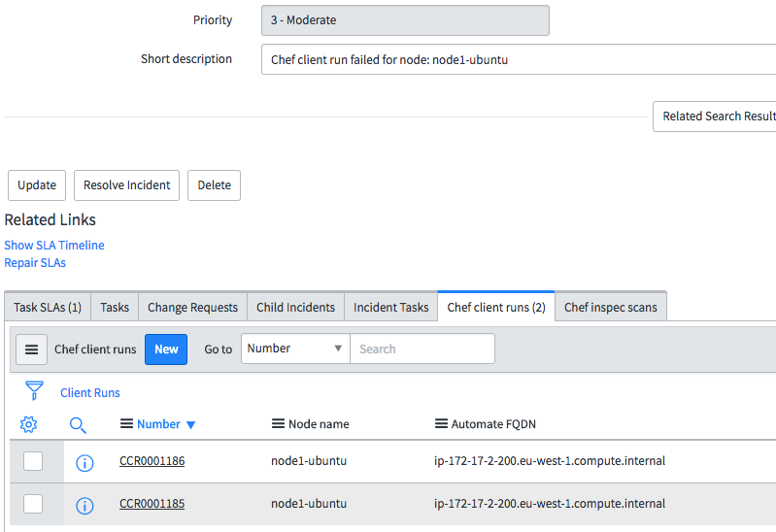Screen dimensions: 776x532
Task: Expand the Go to Number dropdown
Action: point(295,349)
